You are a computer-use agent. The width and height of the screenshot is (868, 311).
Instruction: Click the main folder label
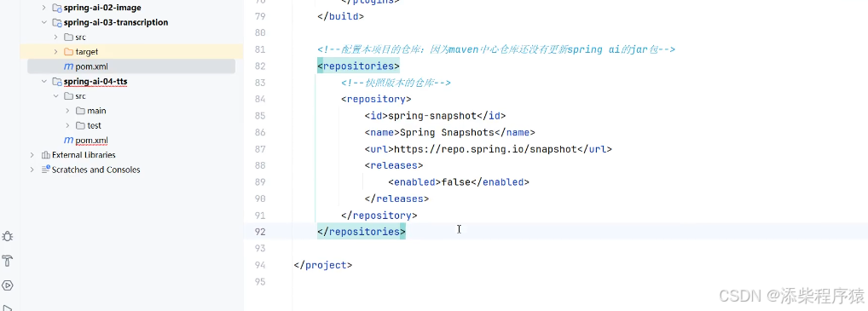(96, 111)
